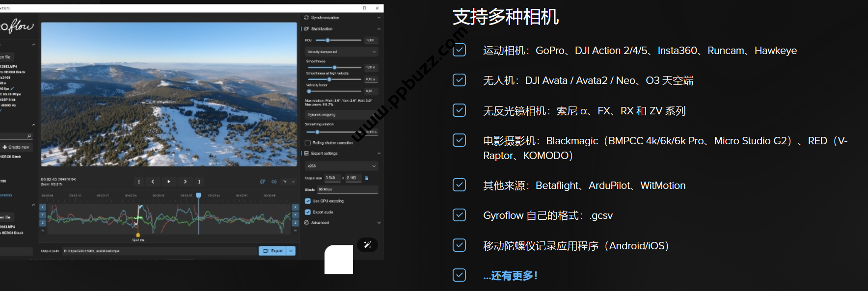This screenshot has height=291, width=868.
Task: Open the Dynamic cropping dropdown
Action: click(x=341, y=115)
